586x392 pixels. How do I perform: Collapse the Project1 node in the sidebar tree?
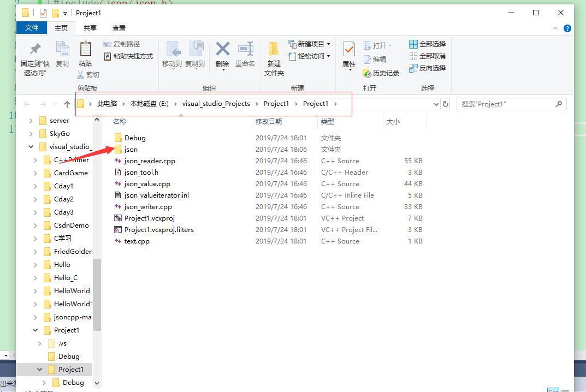point(34,330)
